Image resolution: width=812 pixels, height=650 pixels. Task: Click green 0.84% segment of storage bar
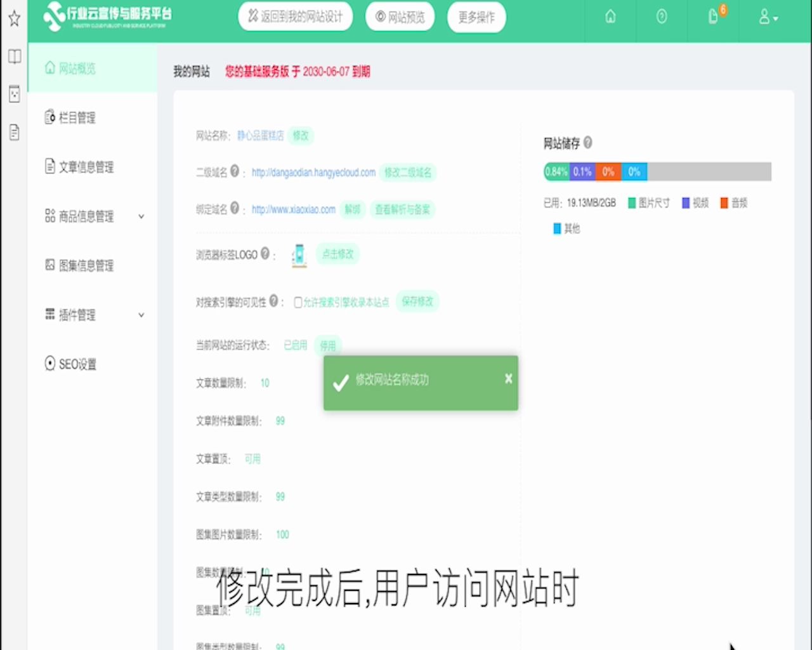(x=556, y=171)
